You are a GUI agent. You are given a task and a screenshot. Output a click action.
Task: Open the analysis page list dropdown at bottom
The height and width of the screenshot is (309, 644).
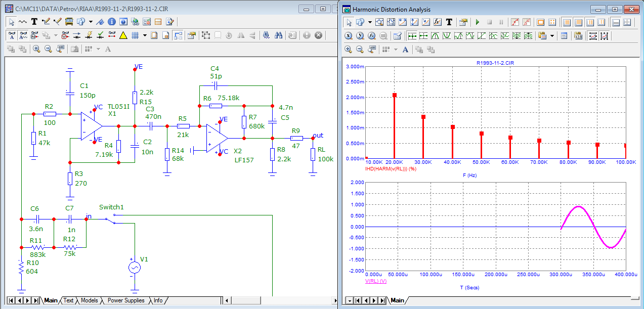tap(349, 300)
